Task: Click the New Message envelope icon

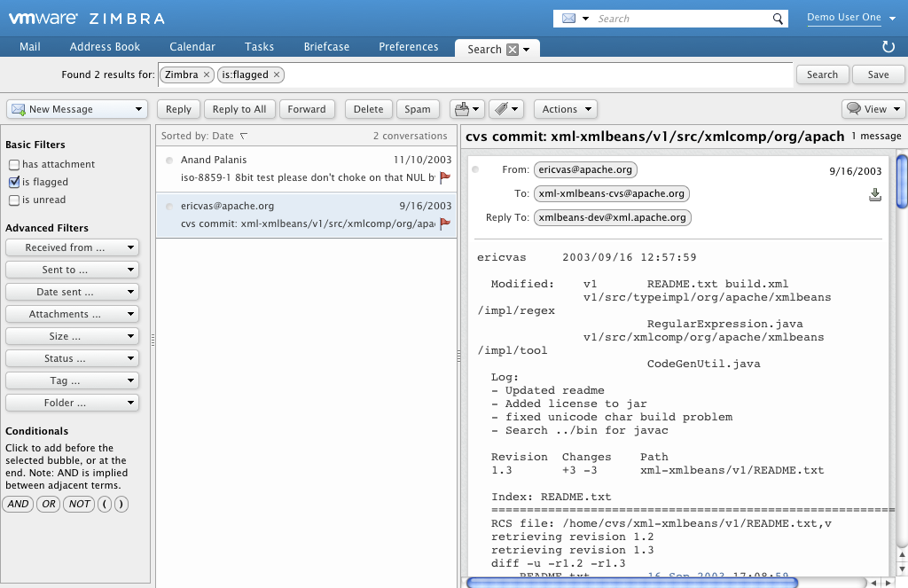Action: pos(19,109)
